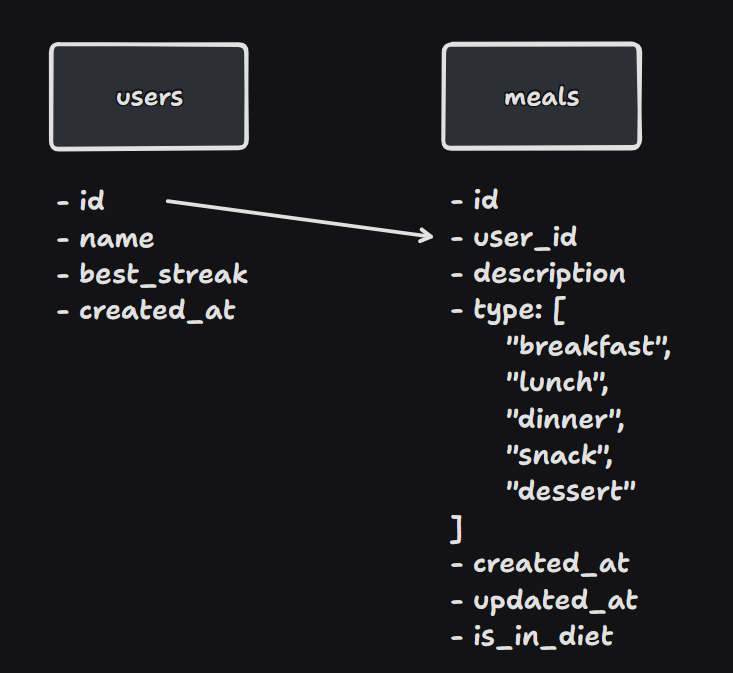This screenshot has width=733, height=673.
Task: Select the meals table box
Action: pyautogui.click(x=541, y=96)
